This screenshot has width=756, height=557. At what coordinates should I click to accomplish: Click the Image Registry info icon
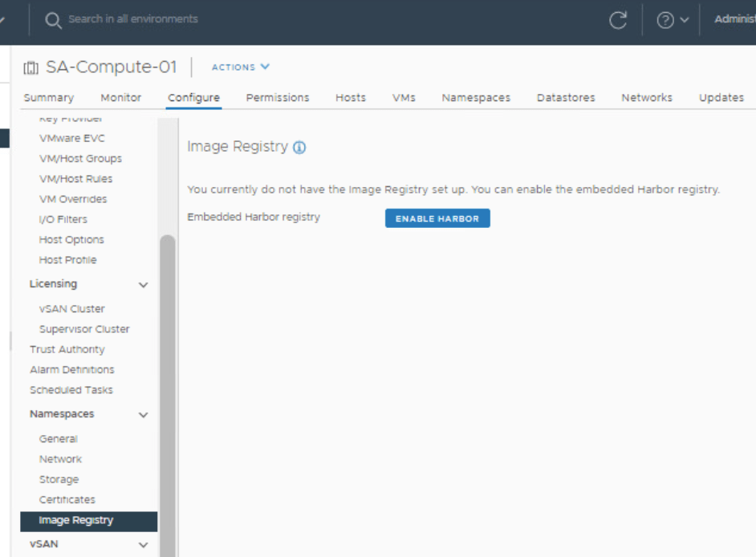tap(300, 148)
